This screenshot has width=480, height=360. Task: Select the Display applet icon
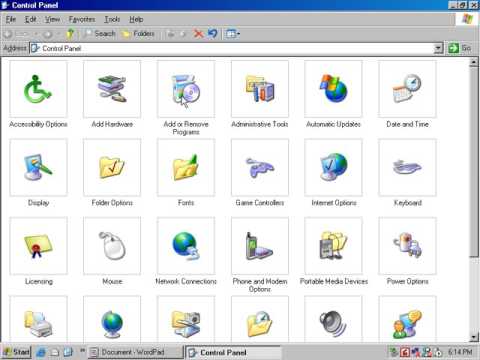(x=38, y=167)
